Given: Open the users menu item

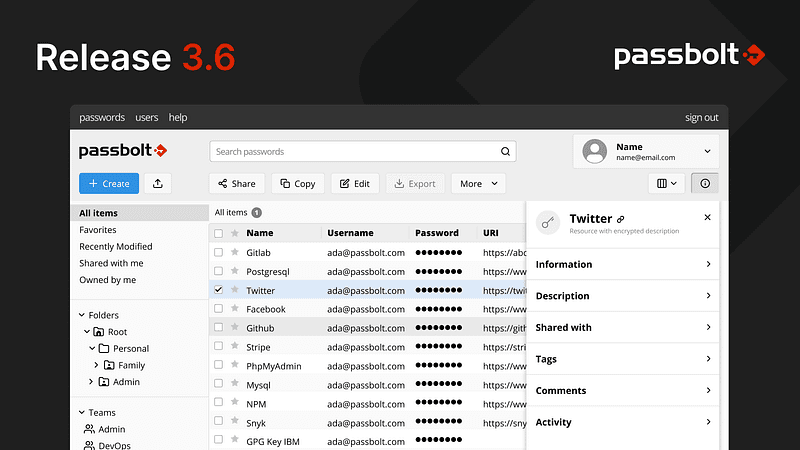Looking at the screenshot, I should [x=146, y=117].
